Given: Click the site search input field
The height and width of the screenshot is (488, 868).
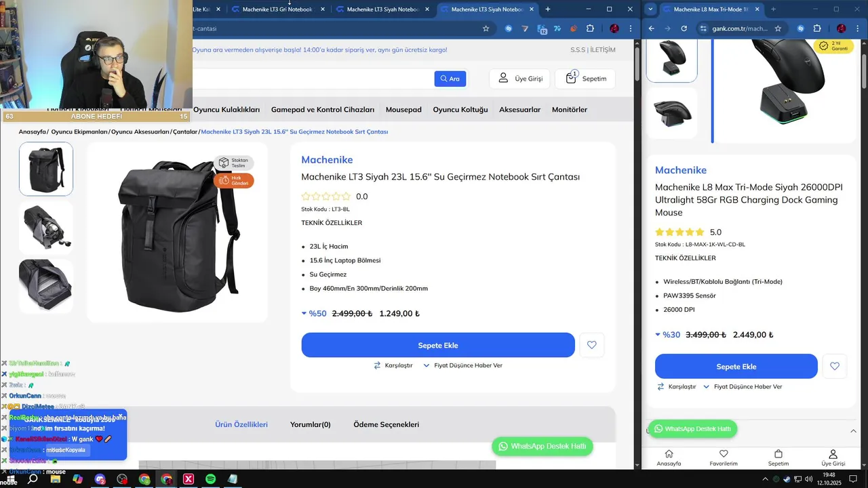Looking at the screenshot, I should click(313, 79).
